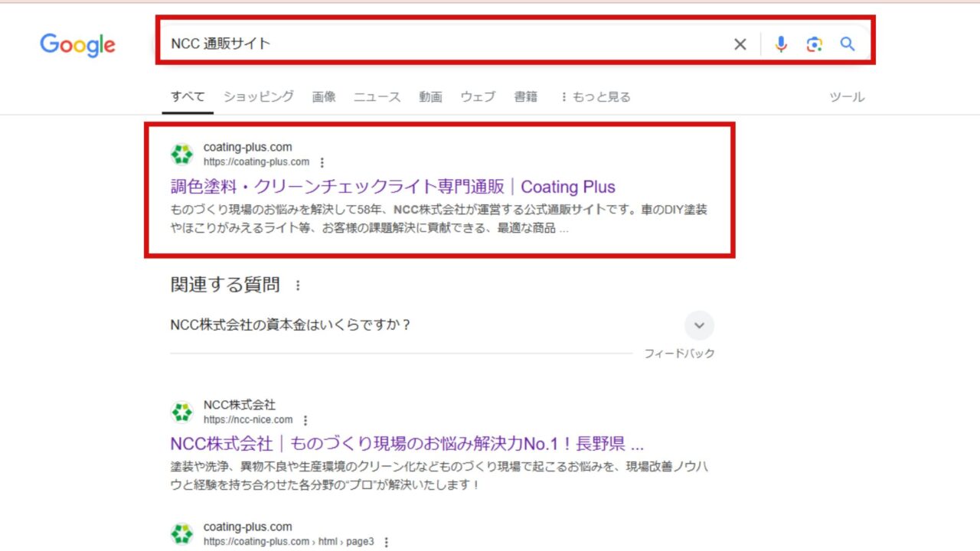Click the magnifying glass search icon
This screenshot has height=551, width=980.
[847, 44]
